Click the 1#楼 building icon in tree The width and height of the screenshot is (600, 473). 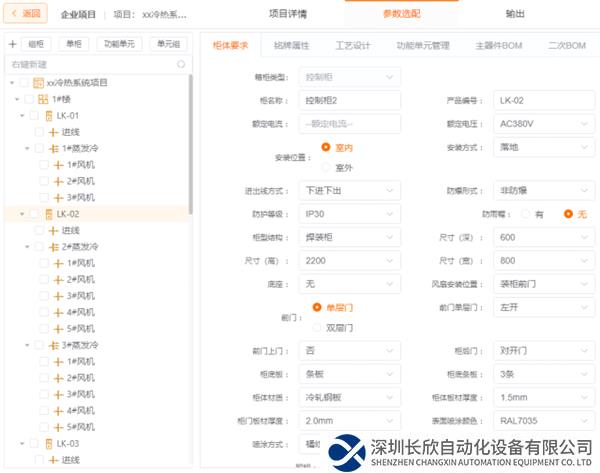(43, 99)
